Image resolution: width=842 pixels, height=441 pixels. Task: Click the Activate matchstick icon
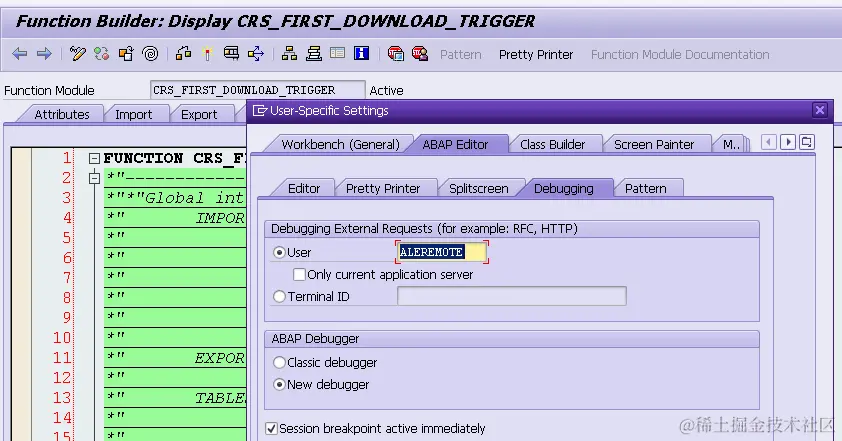207,54
